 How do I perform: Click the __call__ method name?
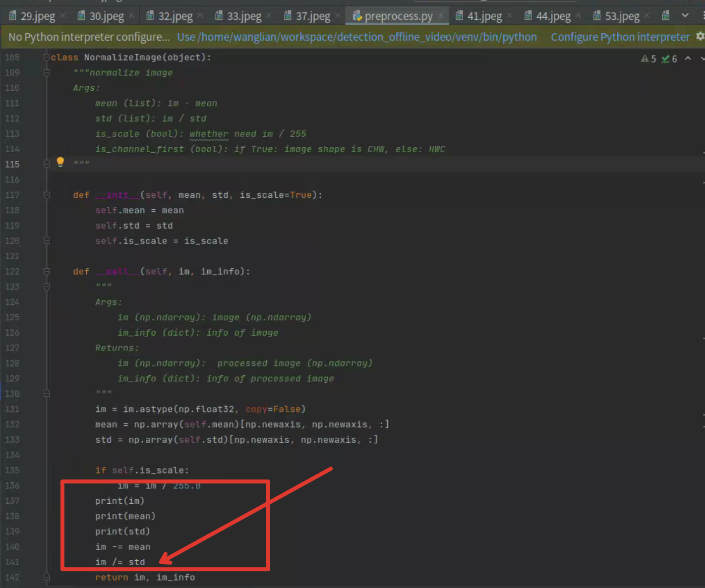pyautogui.click(x=118, y=272)
